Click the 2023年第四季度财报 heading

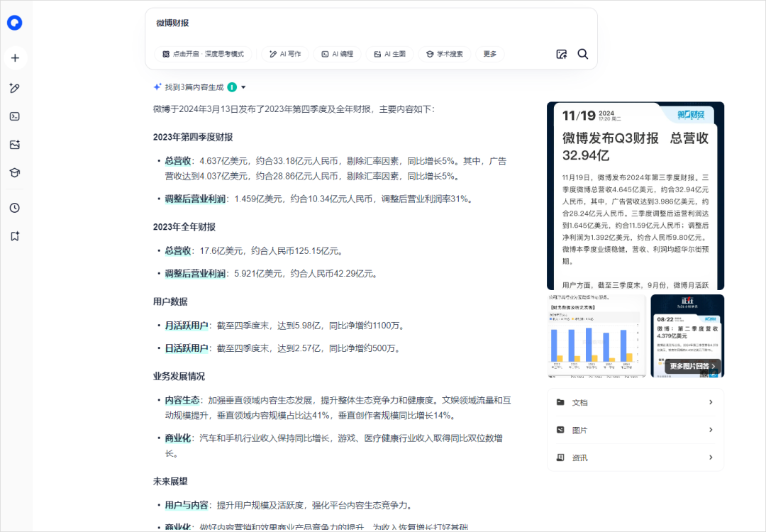coord(193,138)
